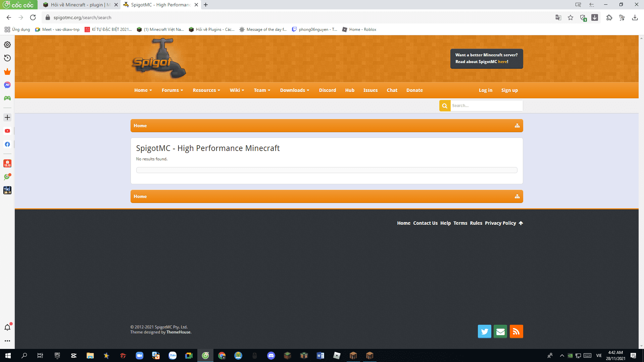644x362 pixels.
Task: Open Messenger from the sidebar
Action: [7, 85]
